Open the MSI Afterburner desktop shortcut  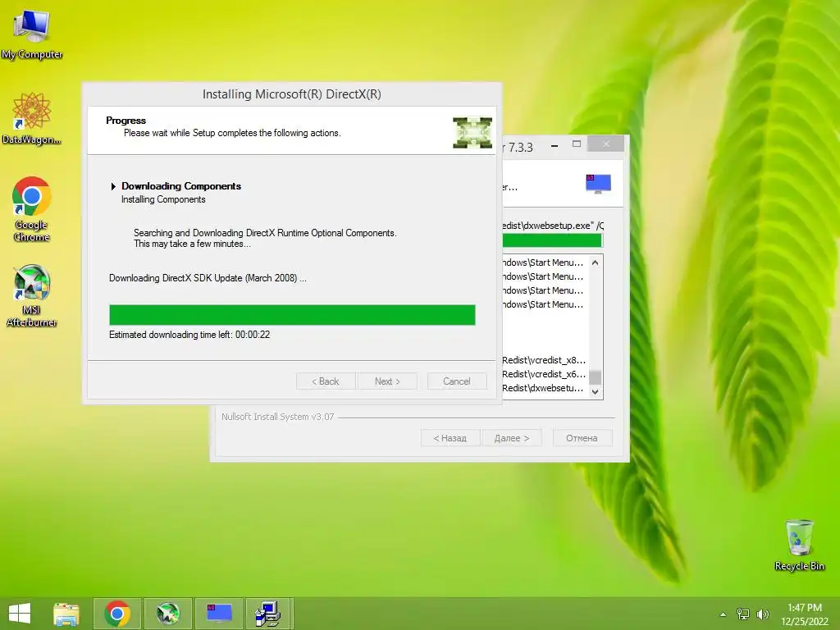click(32, 295)
